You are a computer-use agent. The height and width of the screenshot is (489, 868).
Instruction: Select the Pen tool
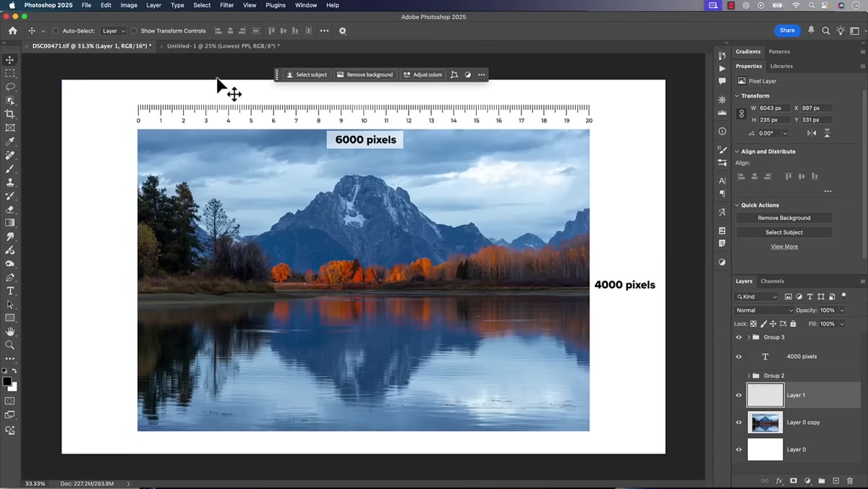coord(10,277)
